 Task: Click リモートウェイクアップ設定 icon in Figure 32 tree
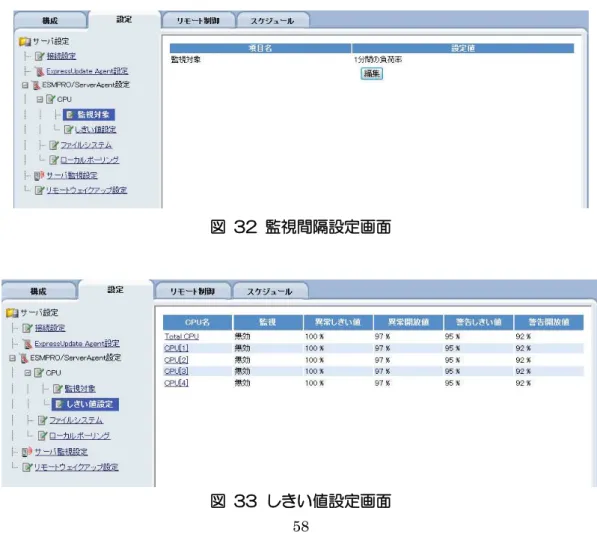pyautogui.click(x=39, y=190)
